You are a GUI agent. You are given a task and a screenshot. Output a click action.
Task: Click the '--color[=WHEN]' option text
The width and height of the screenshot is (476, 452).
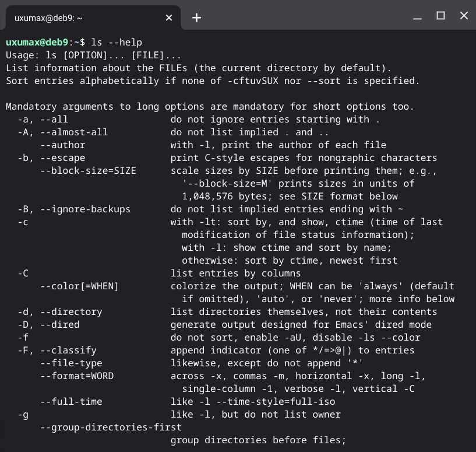[80, 286]
